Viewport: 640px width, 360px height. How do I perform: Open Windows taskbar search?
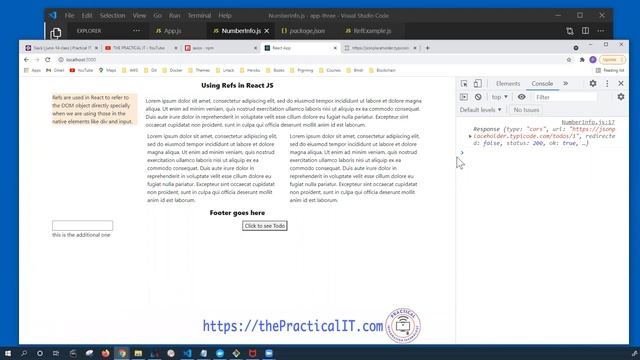click(x=24, y=353)
